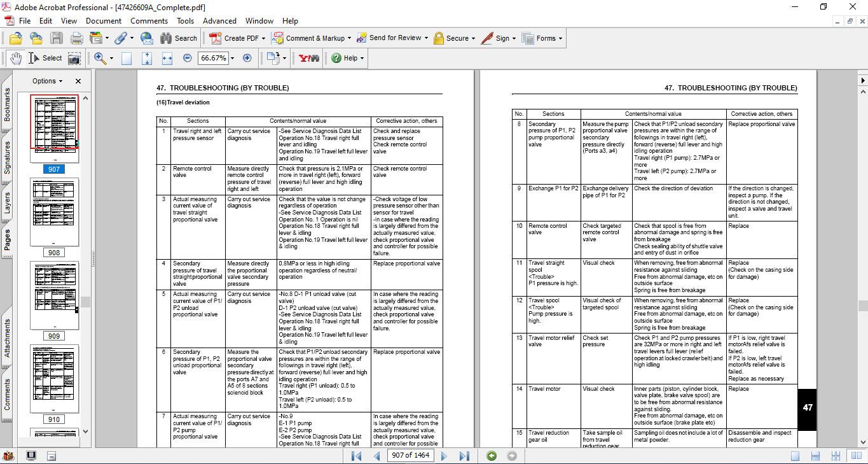Image resolution: width=868 pixels, height=464 pixels.
Task: Click the Fit Page icon
Action: tap(147, 58)
